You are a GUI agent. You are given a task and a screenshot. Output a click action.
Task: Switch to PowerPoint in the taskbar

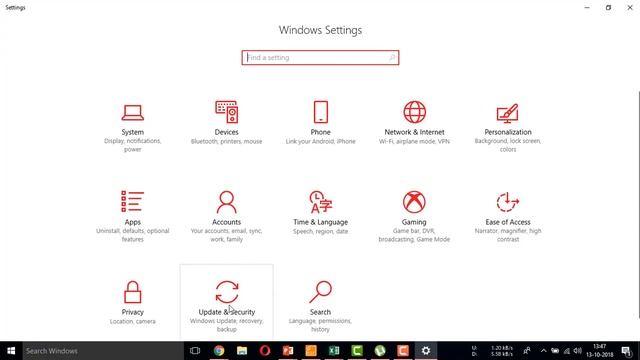(288, 351)
